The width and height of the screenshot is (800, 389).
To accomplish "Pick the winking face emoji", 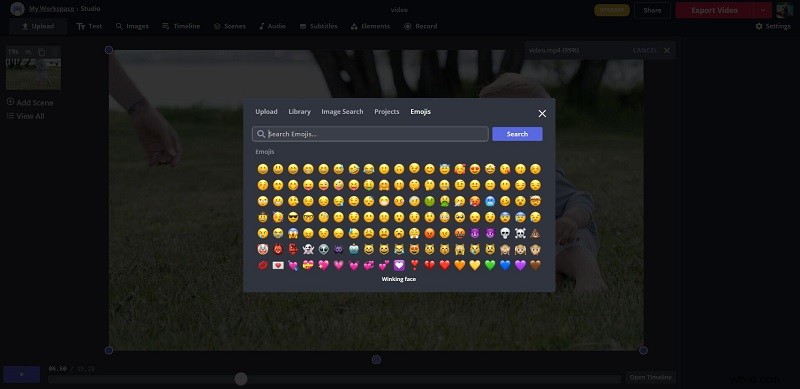I will click(414, 169).
